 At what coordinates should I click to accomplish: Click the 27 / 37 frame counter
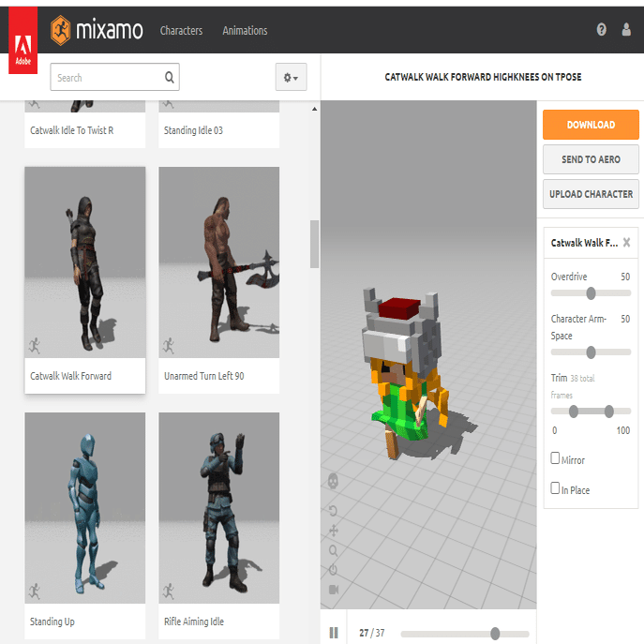pos(372,633)
